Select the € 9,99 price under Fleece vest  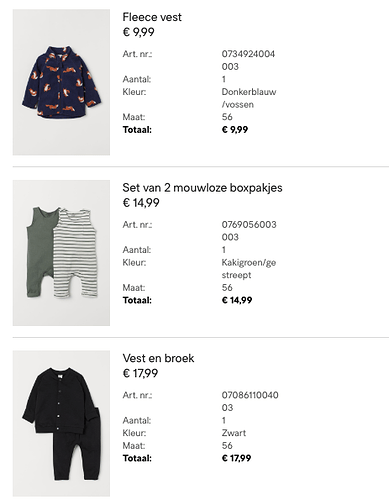click(x=139, y=32)
